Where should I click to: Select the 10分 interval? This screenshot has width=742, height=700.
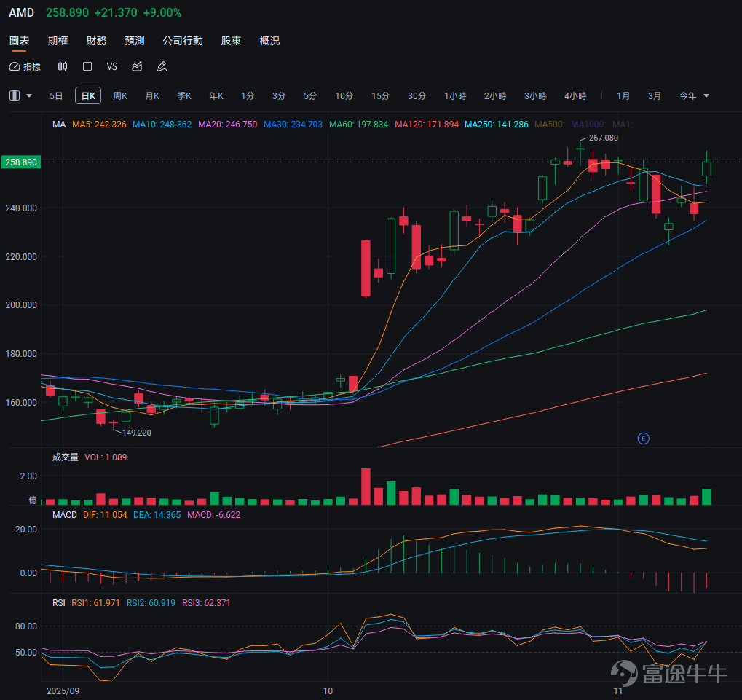[x=344, y=96]
